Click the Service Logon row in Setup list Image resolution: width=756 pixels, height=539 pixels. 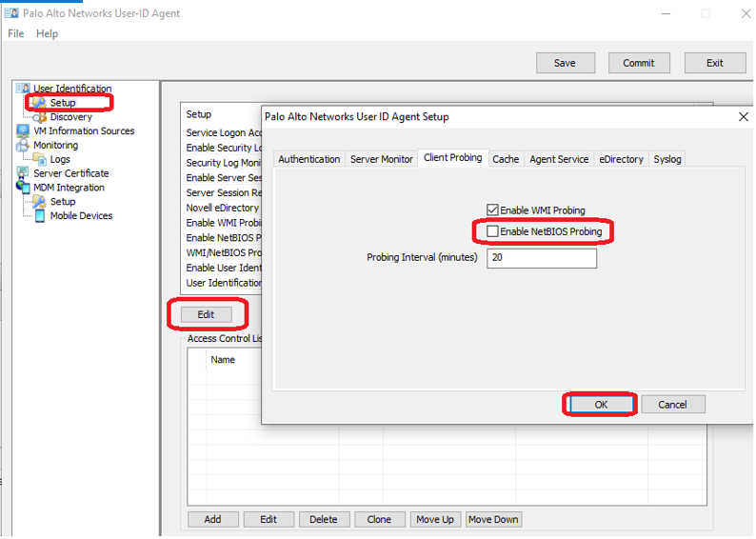pyautogui.click(x=223, y=132)
